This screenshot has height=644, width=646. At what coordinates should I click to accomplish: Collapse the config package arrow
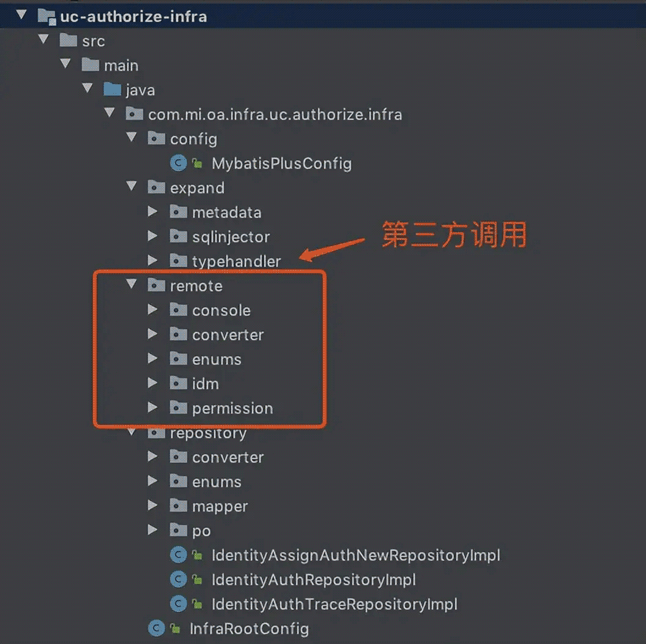point(132,137)
